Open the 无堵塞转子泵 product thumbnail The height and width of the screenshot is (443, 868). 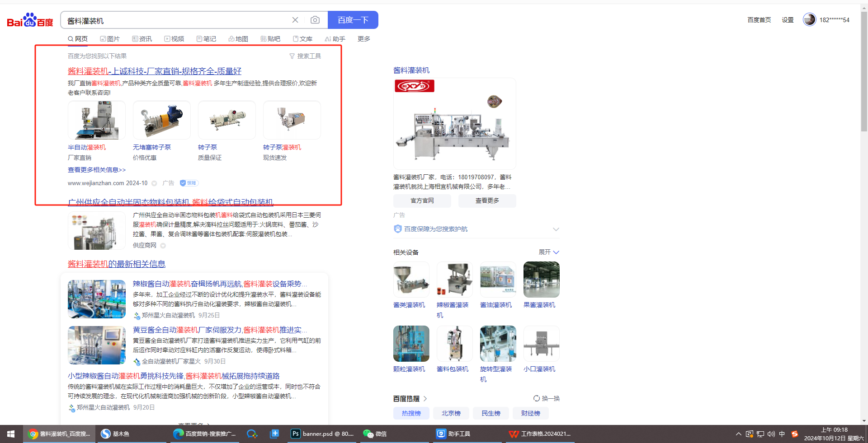[x=162, y=120]
